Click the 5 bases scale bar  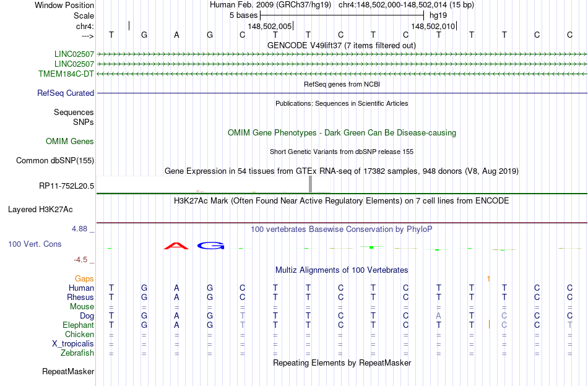click(342, 15)
